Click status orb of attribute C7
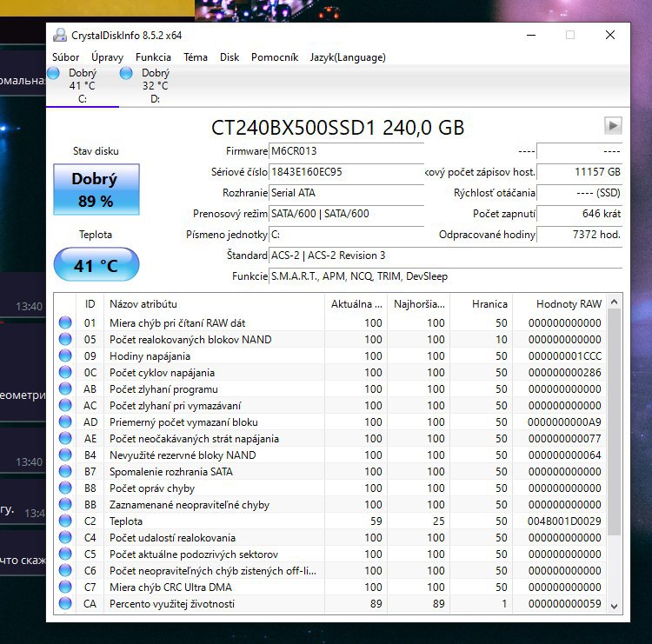 [65, 587]
